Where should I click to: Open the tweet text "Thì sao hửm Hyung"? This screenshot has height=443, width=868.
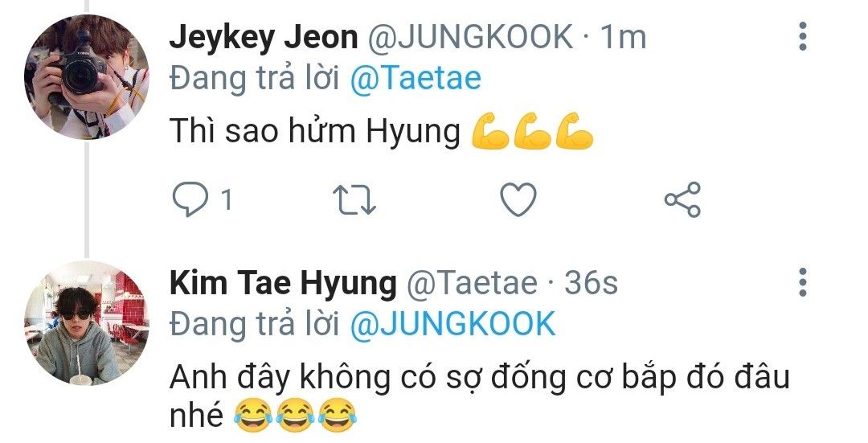click(315, 133)
